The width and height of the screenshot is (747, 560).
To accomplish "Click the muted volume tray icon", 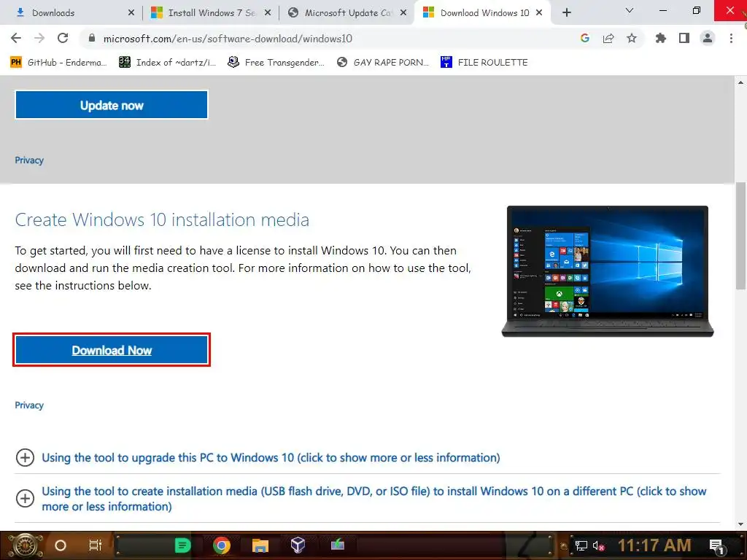I will [x=599, y=545].
